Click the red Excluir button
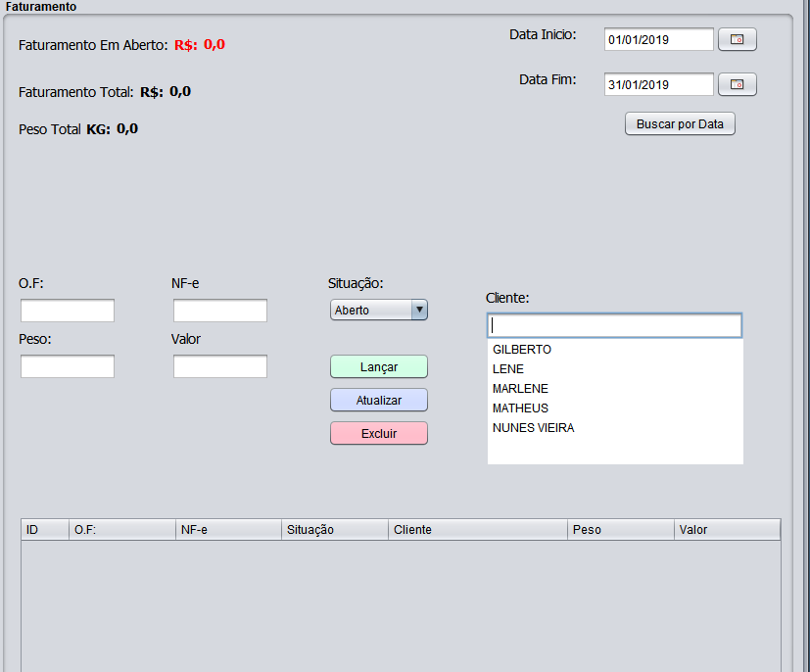 [379, 433]
